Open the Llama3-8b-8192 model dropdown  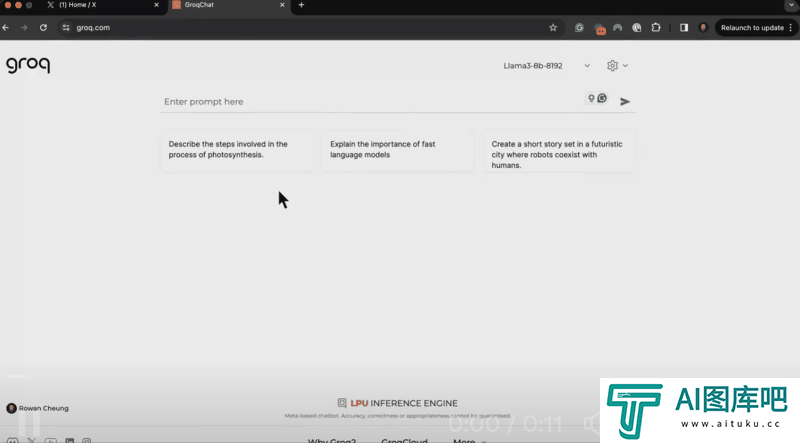tap(546, 65)
